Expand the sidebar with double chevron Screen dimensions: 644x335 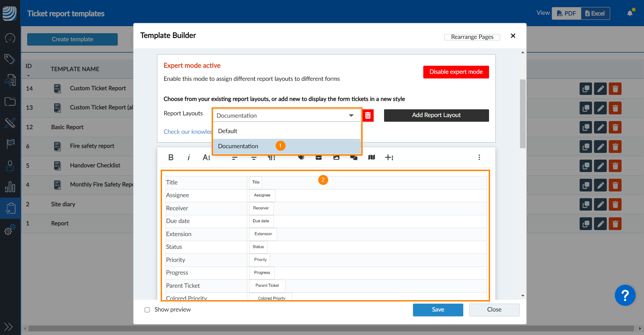[x=8, y=327]
